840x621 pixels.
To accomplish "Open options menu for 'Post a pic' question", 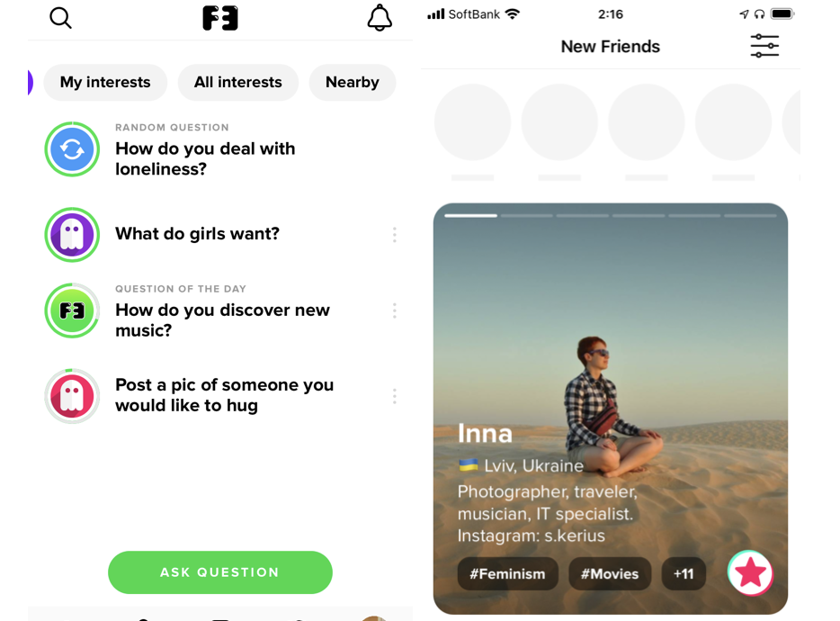I will [x=394, y=396].
